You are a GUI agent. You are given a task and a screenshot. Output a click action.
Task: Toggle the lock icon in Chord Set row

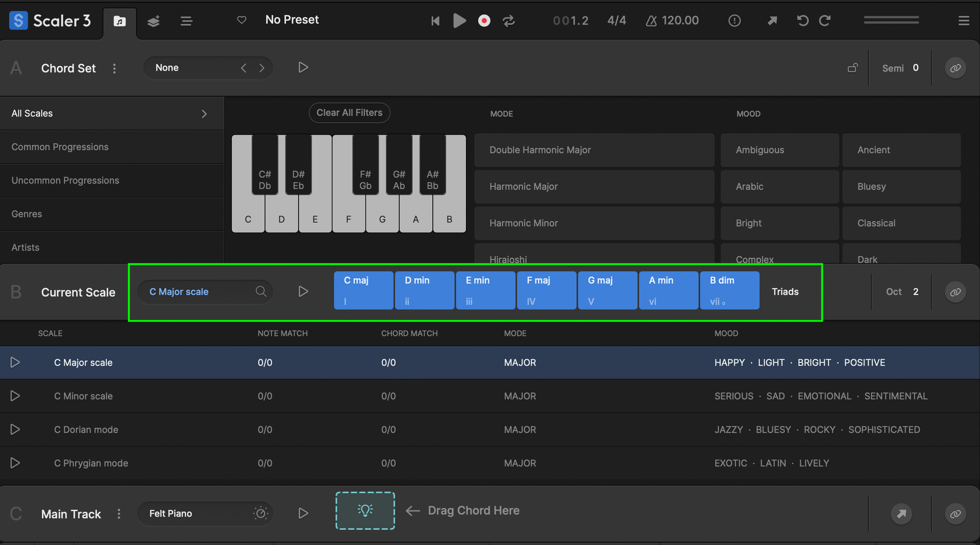pos(852,68)
